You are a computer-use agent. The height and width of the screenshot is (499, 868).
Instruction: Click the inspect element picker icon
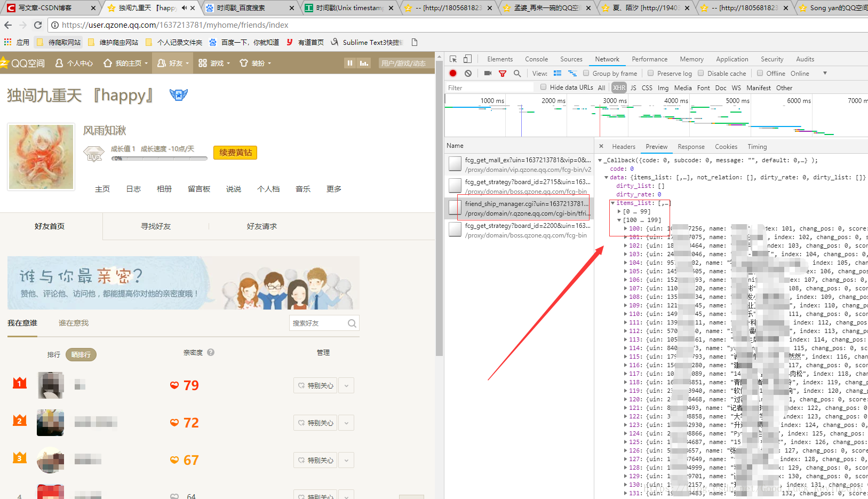(x=453, y=59)
